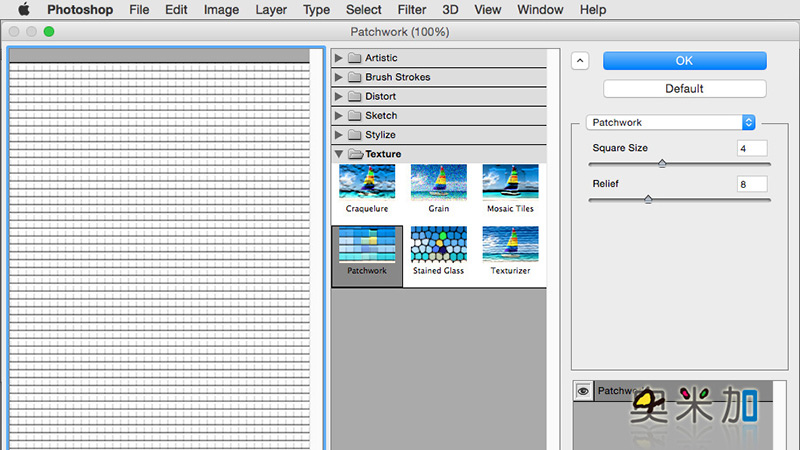Click the Artistic folder icon

click(355, 58)
